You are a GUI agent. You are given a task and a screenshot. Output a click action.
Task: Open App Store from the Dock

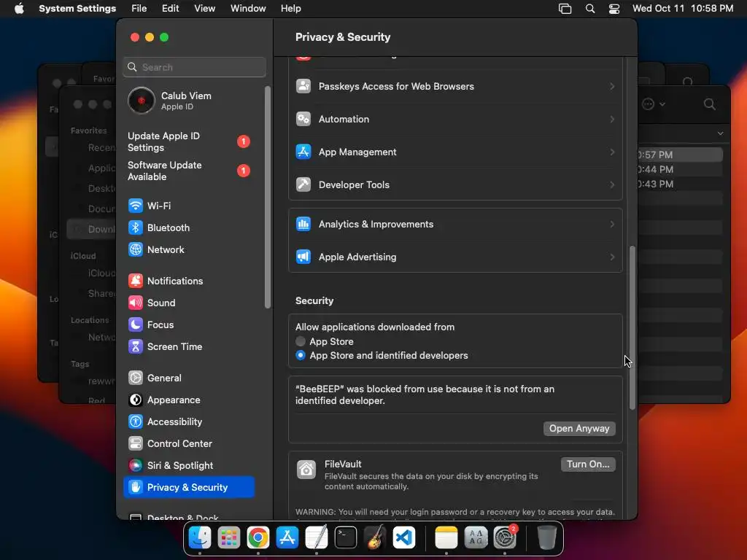point(287,537)
